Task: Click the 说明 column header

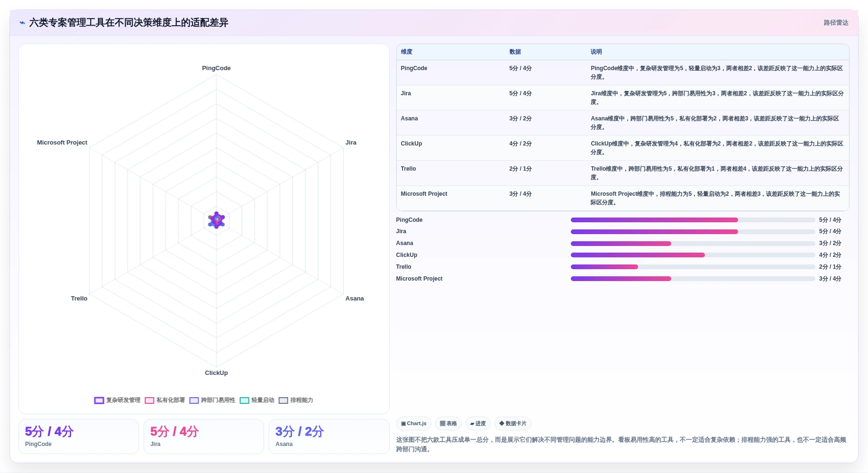Action: coord(596,52)
